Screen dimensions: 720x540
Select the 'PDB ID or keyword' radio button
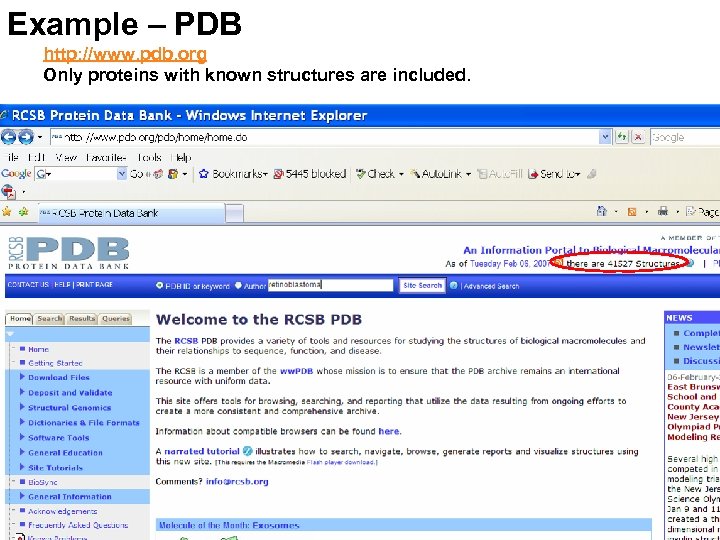click(160, 286)
